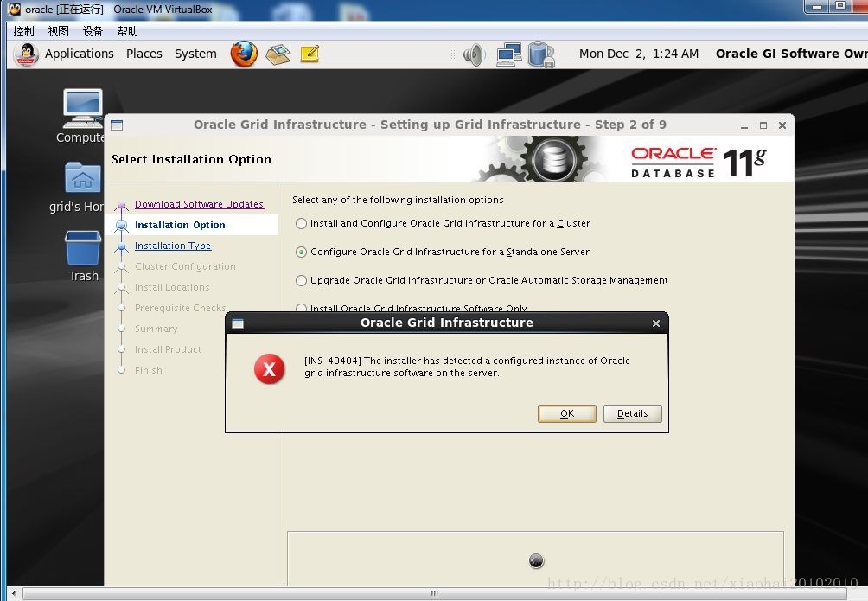Click Details button in error dialog

[632, 413]
